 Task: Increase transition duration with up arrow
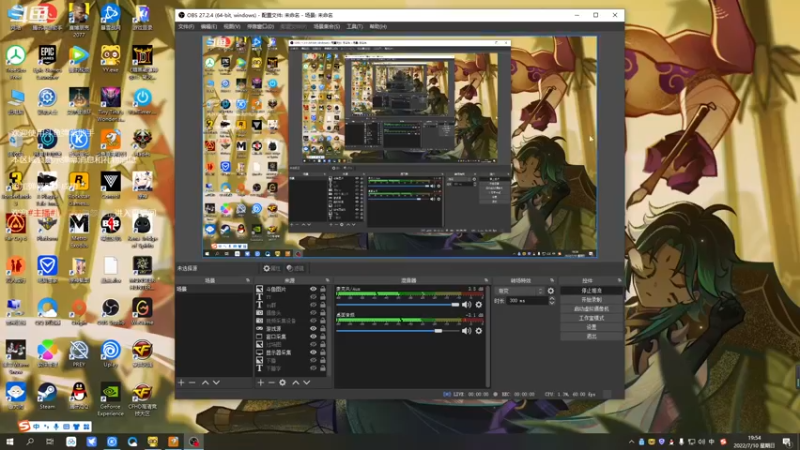pos(552,298)
